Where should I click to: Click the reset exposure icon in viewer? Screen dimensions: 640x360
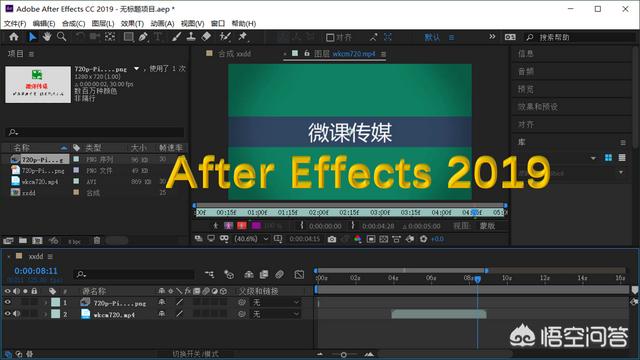pyautogui.click(x=423, y=239)
